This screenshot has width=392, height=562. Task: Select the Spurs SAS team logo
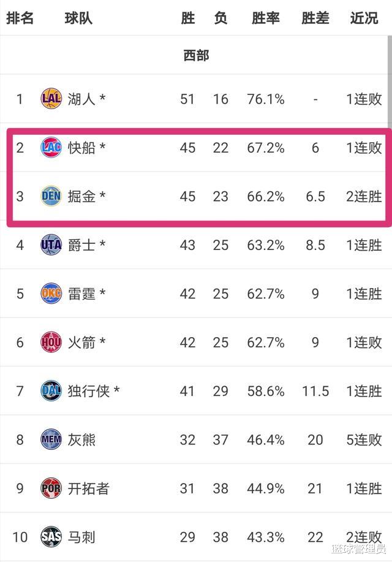tap(51, 537)
